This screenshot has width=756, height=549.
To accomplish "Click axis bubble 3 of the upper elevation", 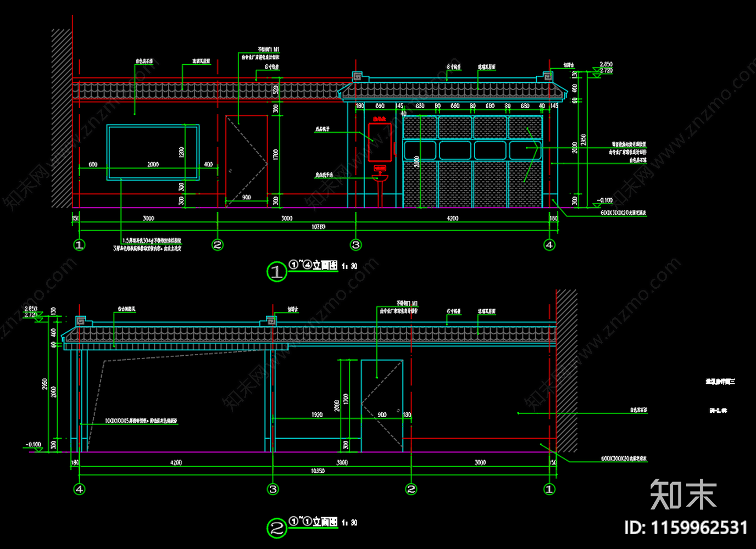I will 356,245.
